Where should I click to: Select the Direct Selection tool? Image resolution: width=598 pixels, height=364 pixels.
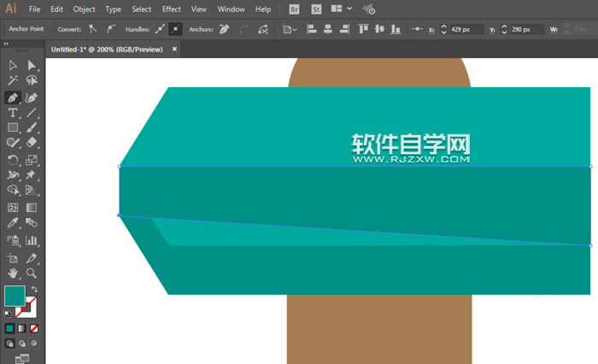[32, 65]
